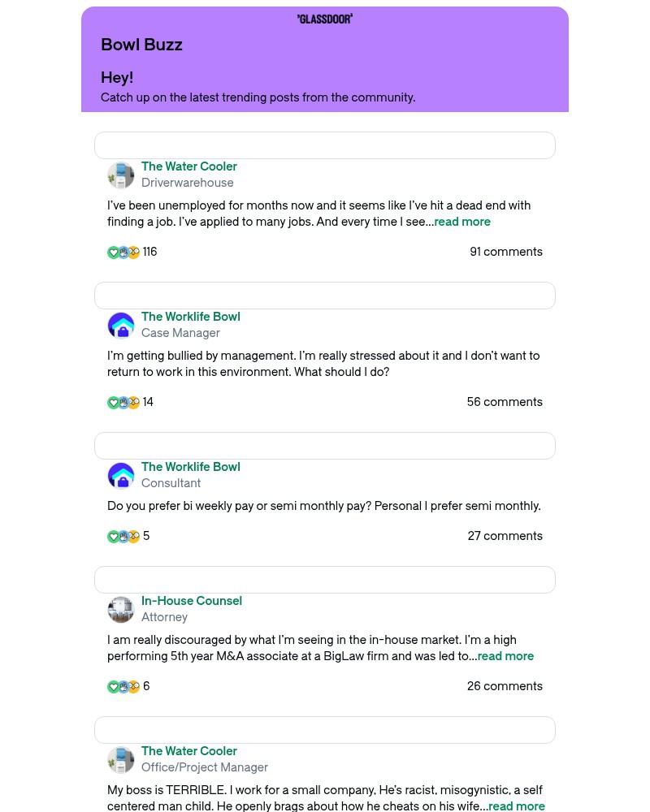Open In-House Counsel avatar icon
Image resolution: width=650 pixels, height=812 pixels.
coord(121,610)
